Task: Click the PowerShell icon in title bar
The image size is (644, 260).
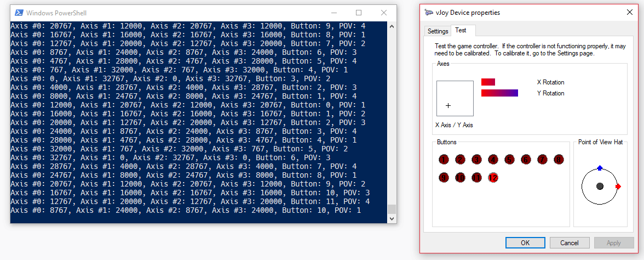Action: 19,13
